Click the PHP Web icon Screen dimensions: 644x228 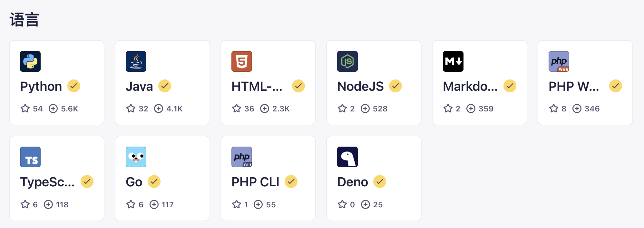coord(559,61)
